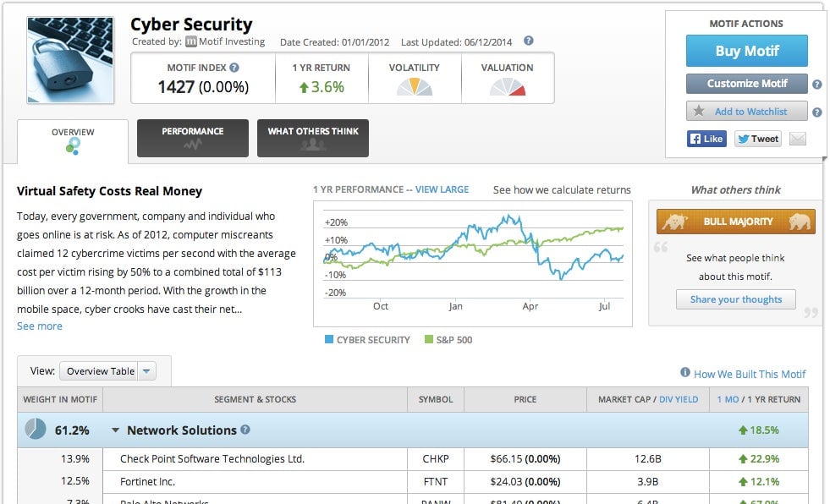Screen dimensions: 830x504
Task: Open the View Large chart link
Action: [442, 189]
